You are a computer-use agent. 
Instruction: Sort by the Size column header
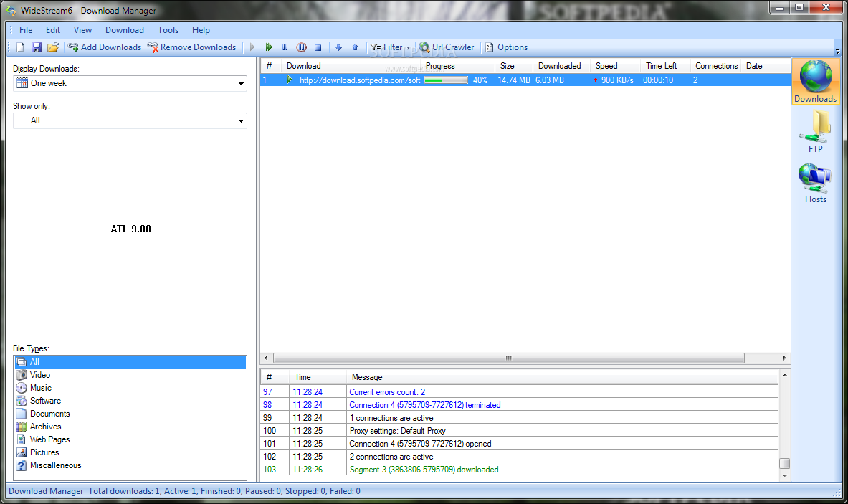pyautogui.click(x=514, y=66)
